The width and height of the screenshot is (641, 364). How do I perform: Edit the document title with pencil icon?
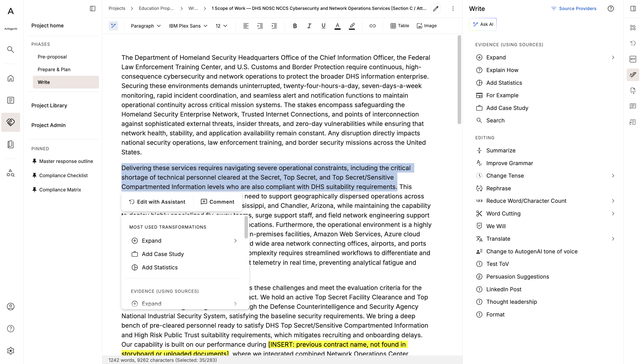click(x=436, y=9)
